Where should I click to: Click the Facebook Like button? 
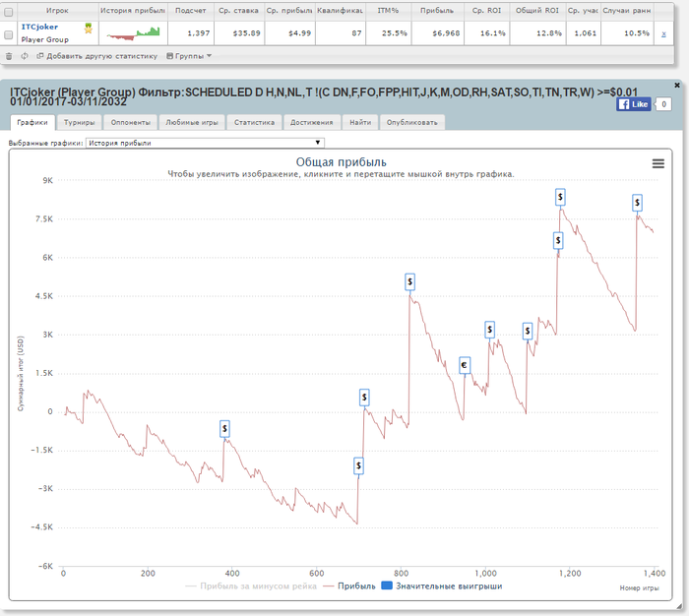point(633,104)
